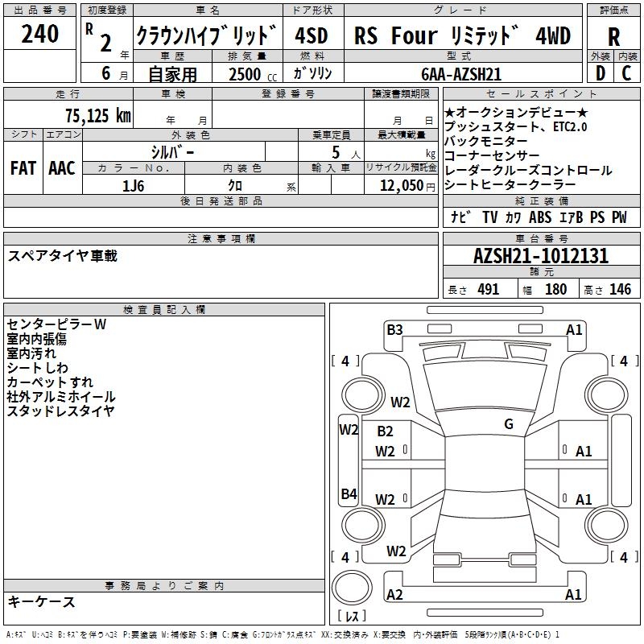The height and width of the screenshot is (644, 644).
Task: Click the mileage value 75,125 km
Action: point(98,115)
